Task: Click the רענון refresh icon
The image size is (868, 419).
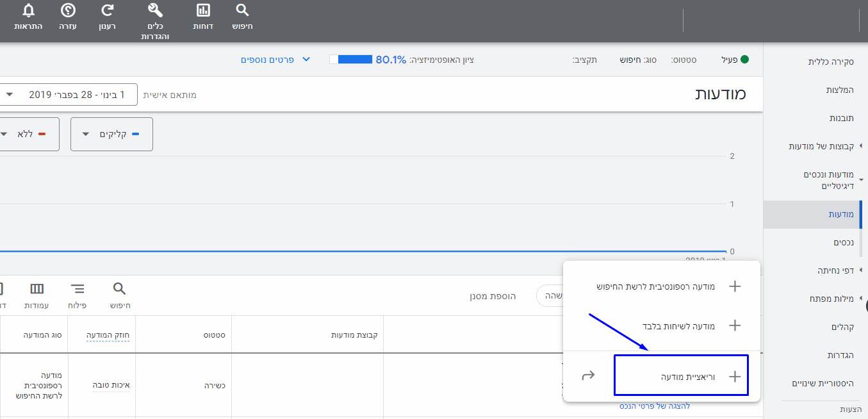Action: click(x=108, y=10)
